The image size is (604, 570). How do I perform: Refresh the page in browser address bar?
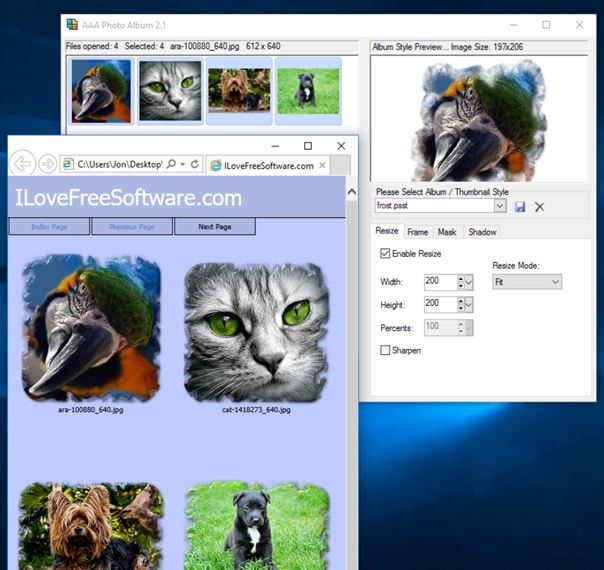(195, 164)
